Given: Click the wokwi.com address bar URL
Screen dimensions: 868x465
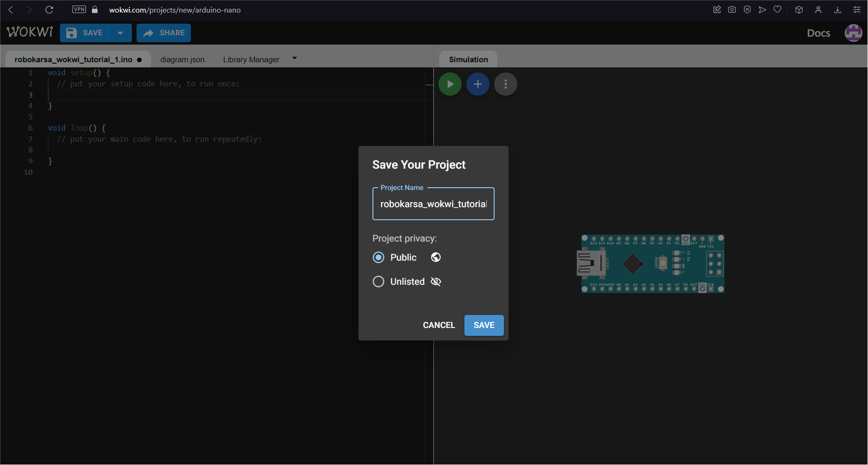Looking at the screenshot, I should tap(175, 10).
